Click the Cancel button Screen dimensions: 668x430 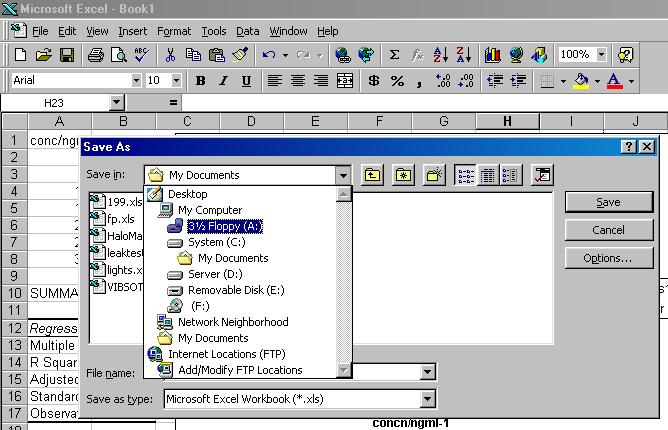pos(609,230)
